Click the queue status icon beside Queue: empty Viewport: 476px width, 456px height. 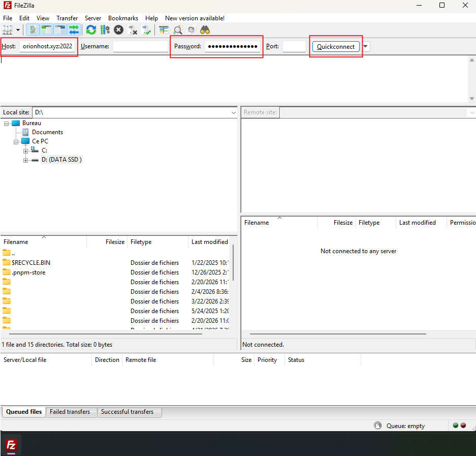click(x=377, y=425)
